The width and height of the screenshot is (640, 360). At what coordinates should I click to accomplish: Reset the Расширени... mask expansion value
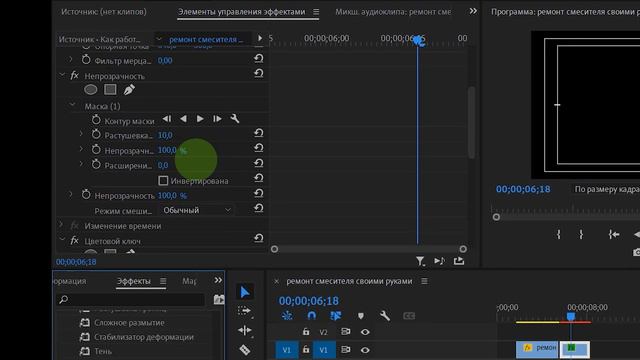coord(258,163)
